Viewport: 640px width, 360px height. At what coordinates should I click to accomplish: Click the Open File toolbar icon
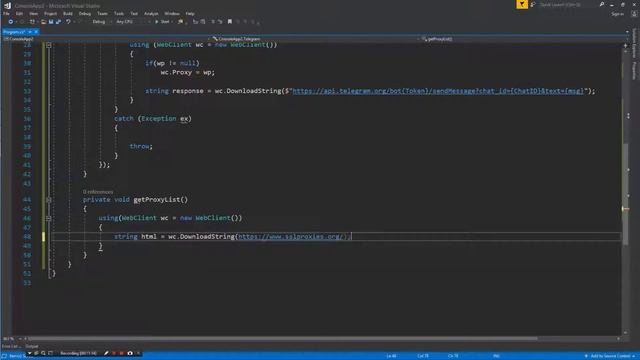[x=43, y=22]
